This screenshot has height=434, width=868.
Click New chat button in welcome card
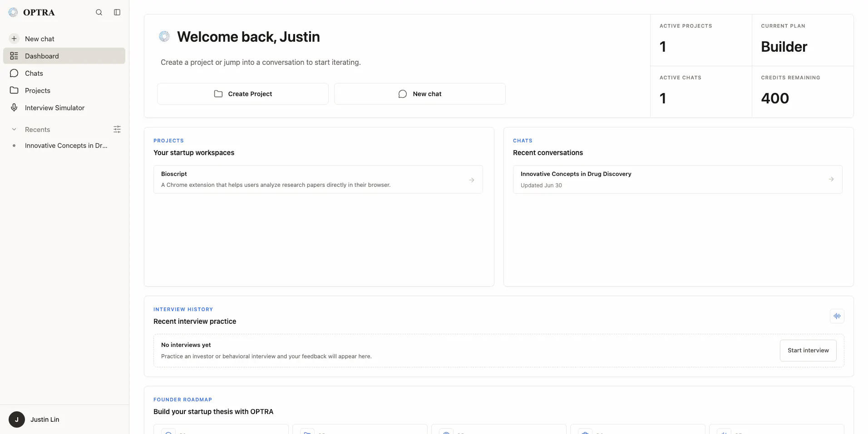[420, 94]
